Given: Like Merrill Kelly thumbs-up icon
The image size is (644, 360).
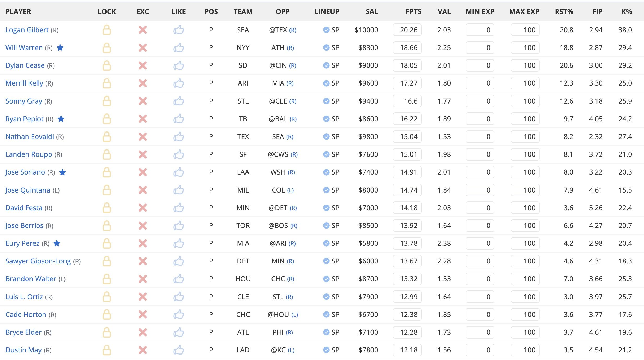Looking at the screenshot, I should click(179, 83).
